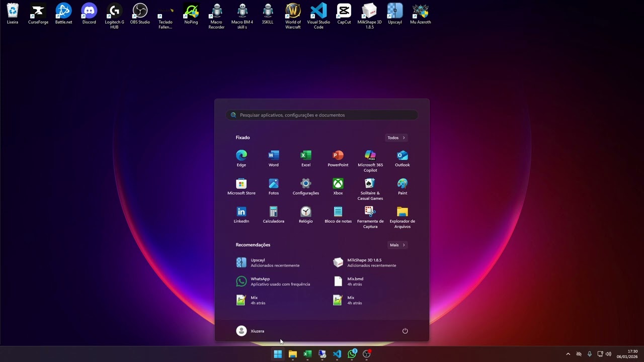Click the Windows Start taskbar button

278,354
